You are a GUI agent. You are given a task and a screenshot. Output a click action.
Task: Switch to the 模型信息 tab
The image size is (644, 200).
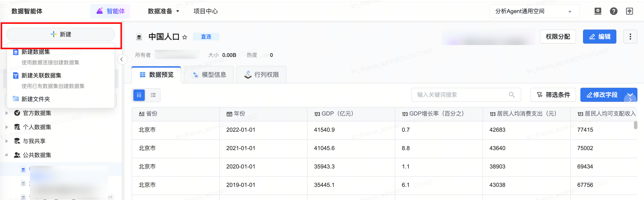[x=209, y=75]
